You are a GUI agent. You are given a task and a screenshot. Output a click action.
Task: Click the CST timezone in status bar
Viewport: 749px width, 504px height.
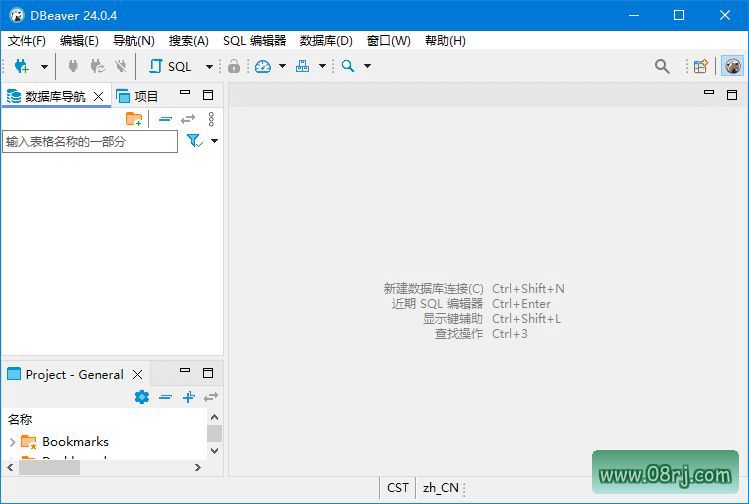(x=398, y=488)
